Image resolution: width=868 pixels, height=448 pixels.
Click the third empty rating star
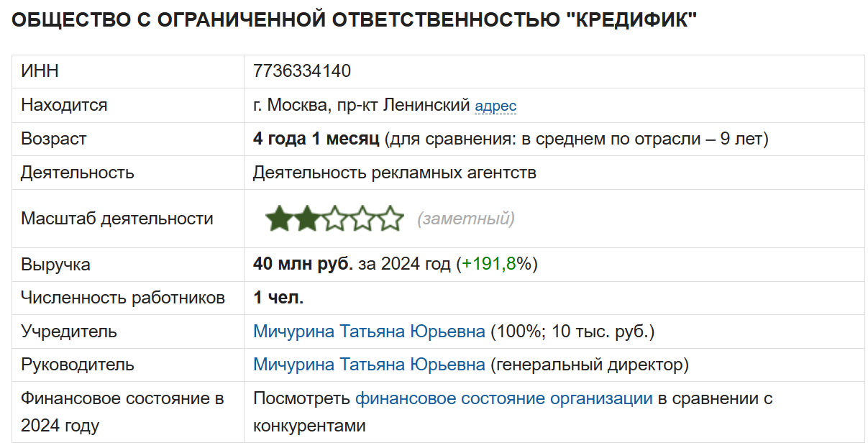(334, 219)
